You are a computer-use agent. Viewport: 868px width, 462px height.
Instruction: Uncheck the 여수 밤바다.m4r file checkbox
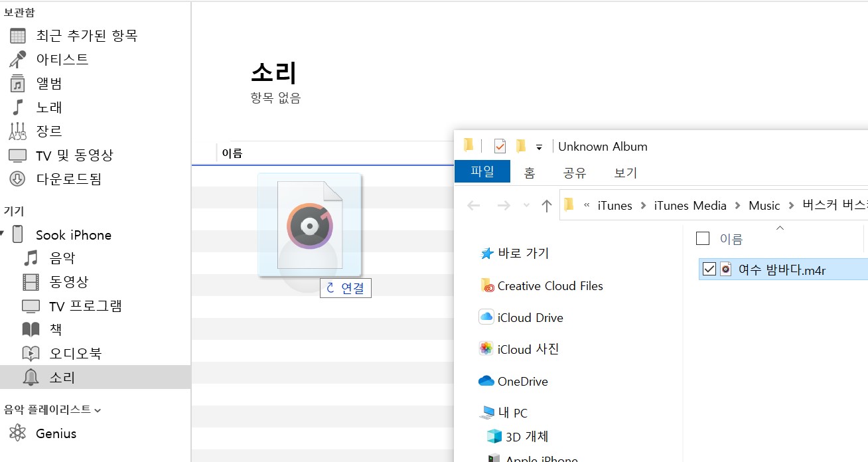709,269
